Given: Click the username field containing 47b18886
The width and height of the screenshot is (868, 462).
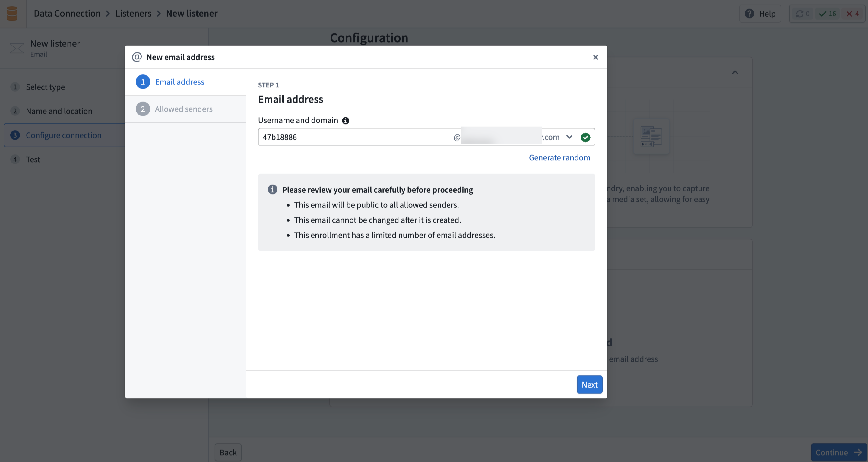Looking at the screenshot, I should (337, 137).
